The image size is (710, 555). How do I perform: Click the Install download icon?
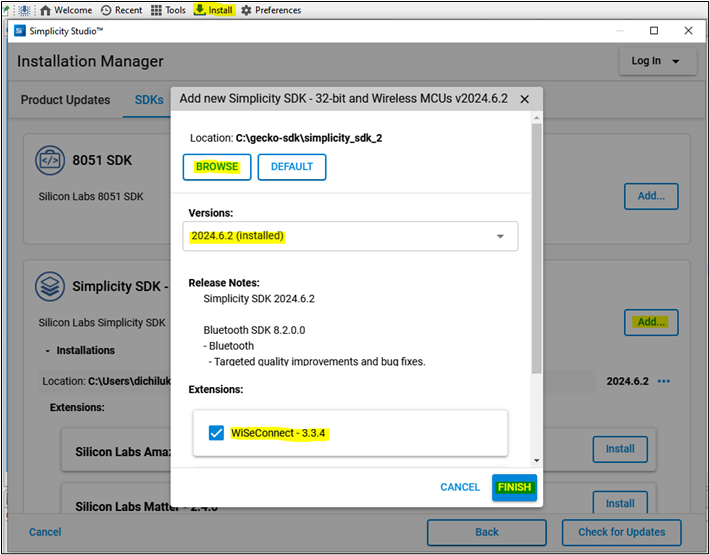click(200, 10)
